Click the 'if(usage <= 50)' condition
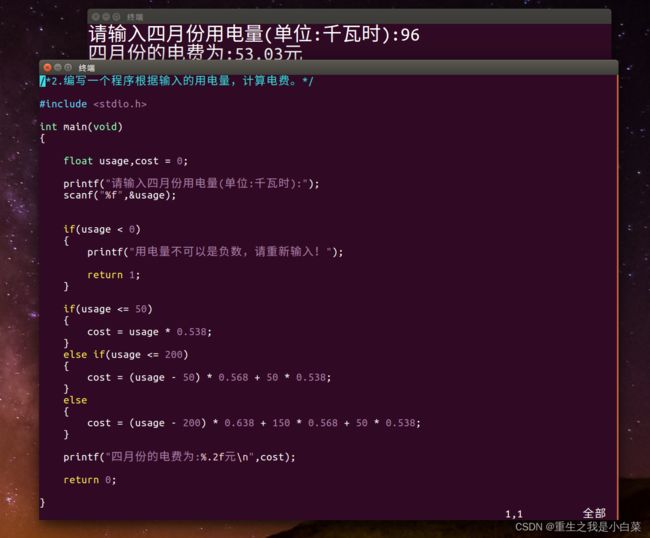 [108, 309]
